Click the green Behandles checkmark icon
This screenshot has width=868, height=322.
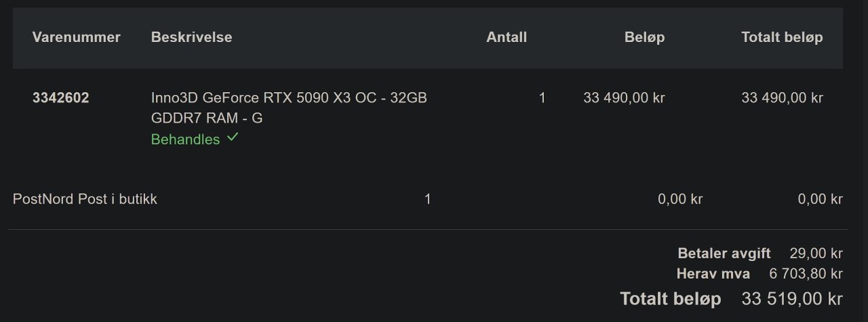(233, 138)
